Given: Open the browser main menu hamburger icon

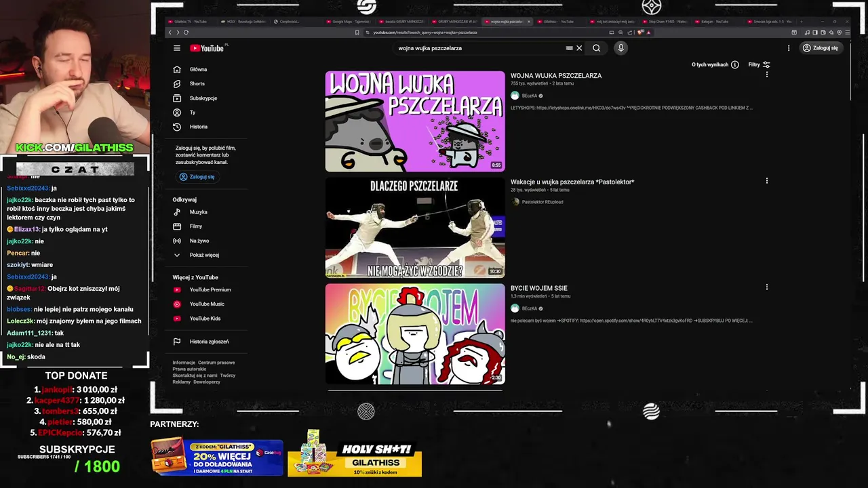Looking at the screenshot, I should click(x=848, y=33).
